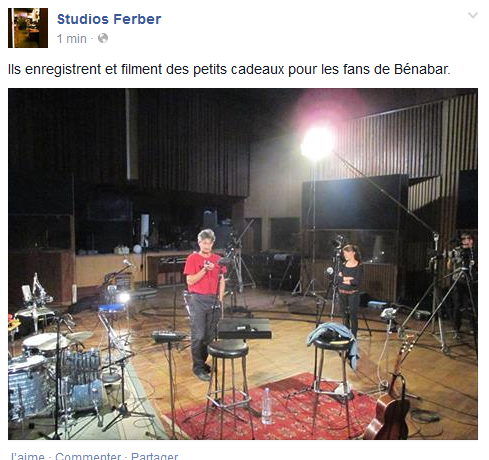Click the globe public audience icon

click(103, 38)
